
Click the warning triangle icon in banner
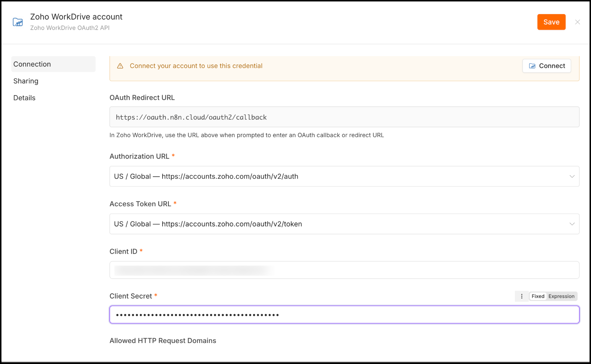(120, 66)
